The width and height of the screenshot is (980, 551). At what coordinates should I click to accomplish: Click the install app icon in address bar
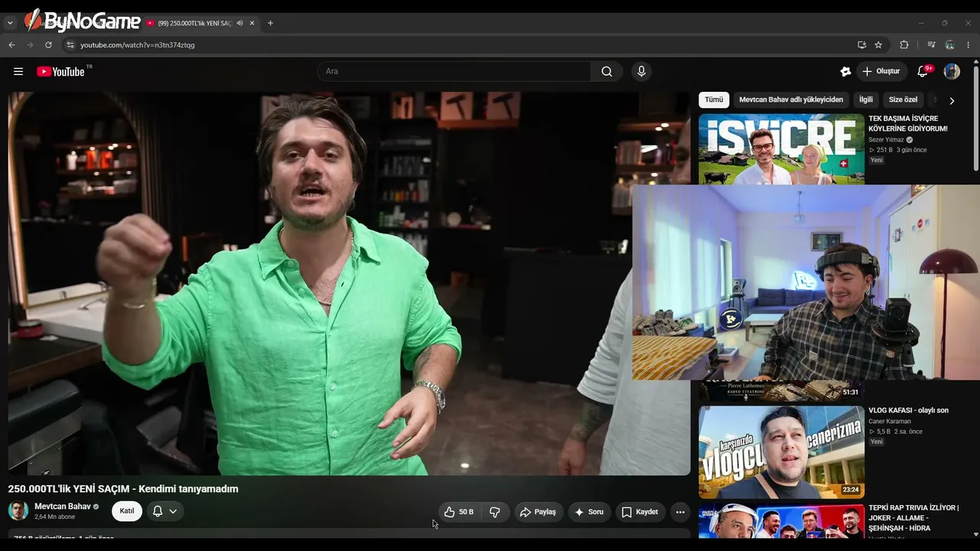coord(861,44)
